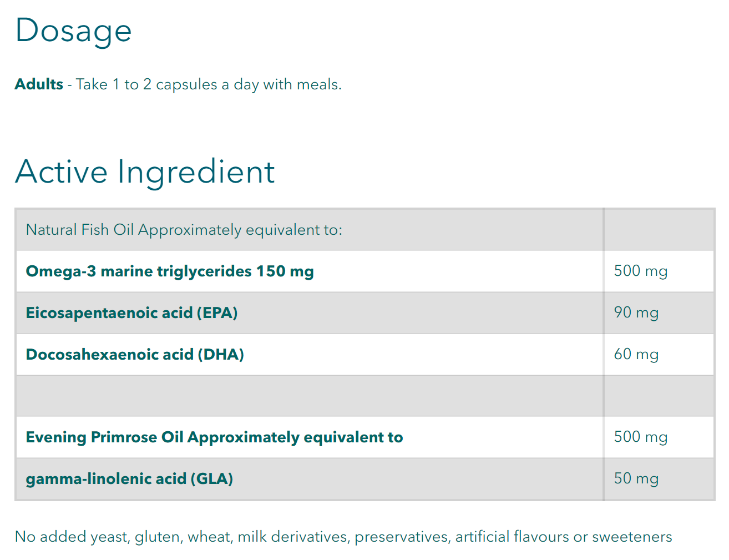Click the Active Ingredient heading
The image size is (729, 560).
[145, 171]
